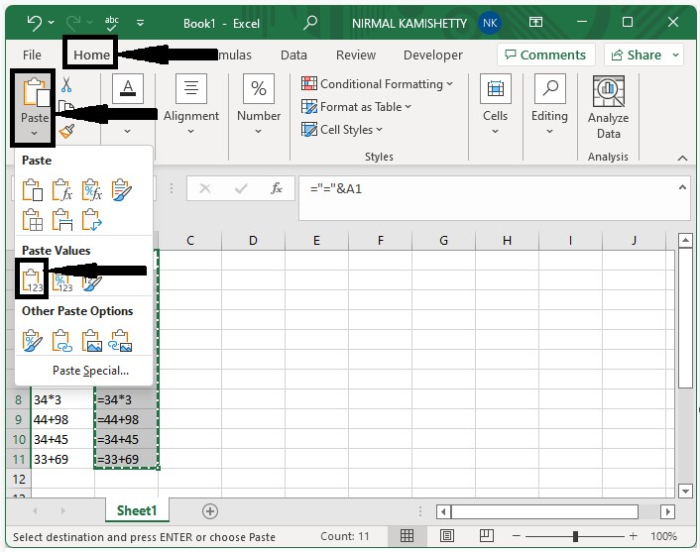Select cell containing 44+98
700x552 pixels.
pyautogui.click(x=63, y=419)
